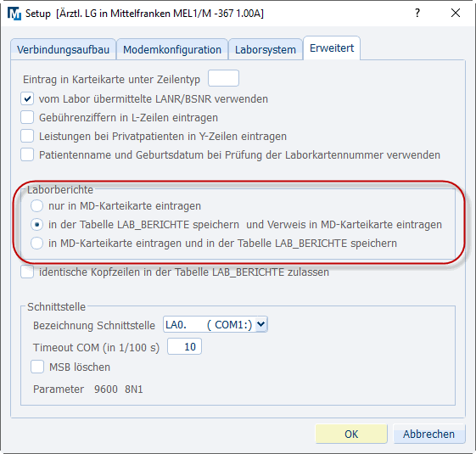Open the Modemkonfiguration tab
Viewport: 476px width, 454px height.
[x=172, y=49]
